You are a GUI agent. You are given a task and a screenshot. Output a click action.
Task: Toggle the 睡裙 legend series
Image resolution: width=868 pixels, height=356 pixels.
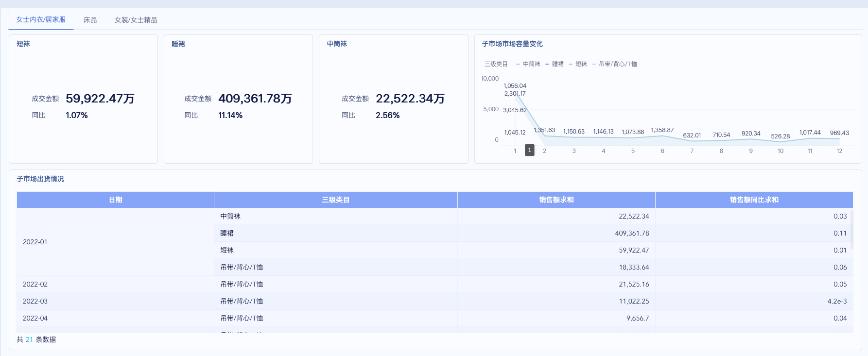555,64
